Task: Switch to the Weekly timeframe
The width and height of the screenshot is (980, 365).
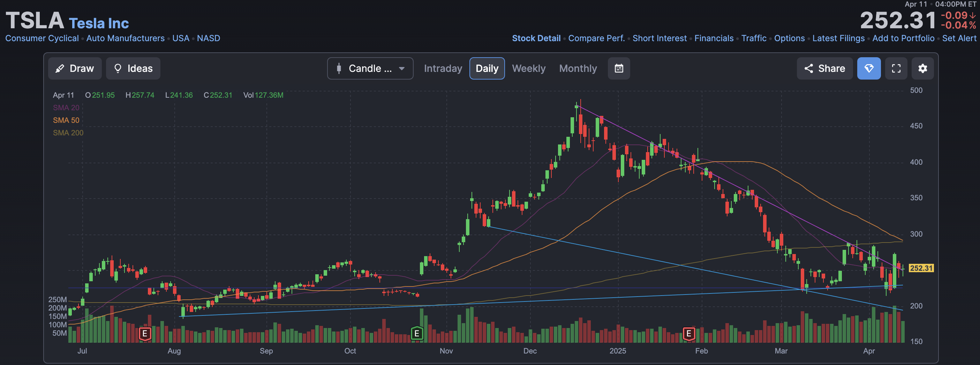Action: coord(528,68)
